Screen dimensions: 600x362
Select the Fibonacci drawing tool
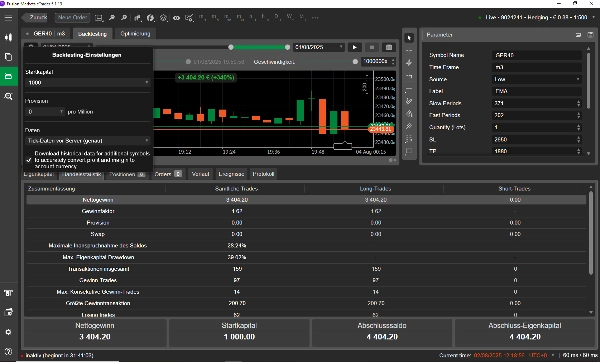point(409,139)
